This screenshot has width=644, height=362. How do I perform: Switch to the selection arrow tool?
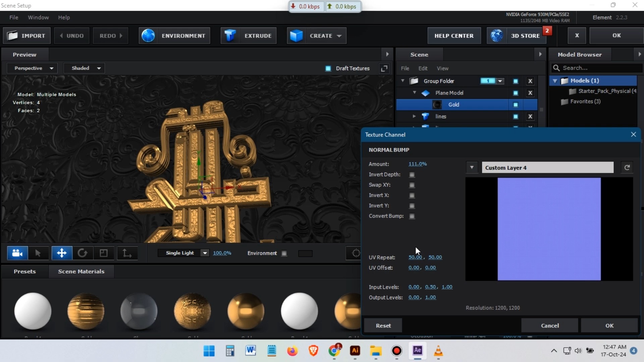(x=38, y=253)
